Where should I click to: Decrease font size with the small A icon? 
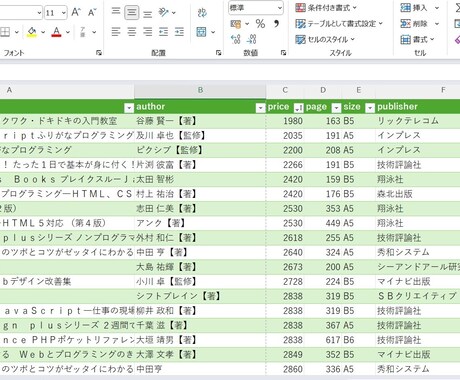[92, 13]
